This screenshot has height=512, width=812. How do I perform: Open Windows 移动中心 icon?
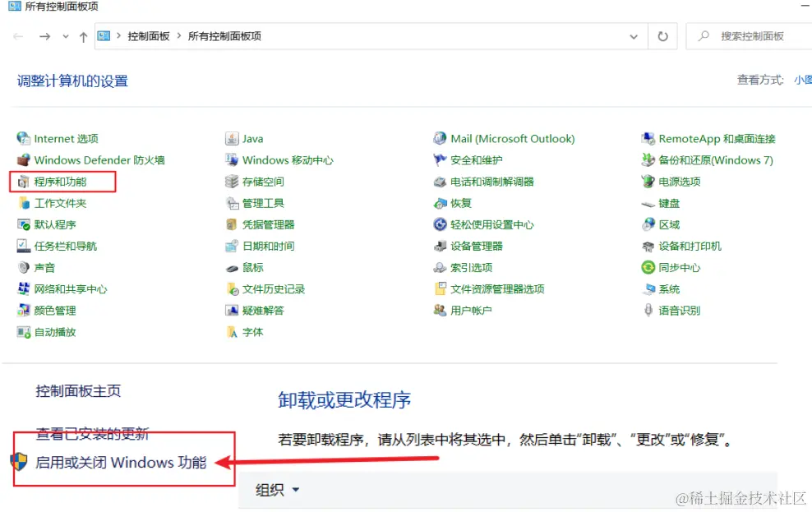tap(232, 160)
